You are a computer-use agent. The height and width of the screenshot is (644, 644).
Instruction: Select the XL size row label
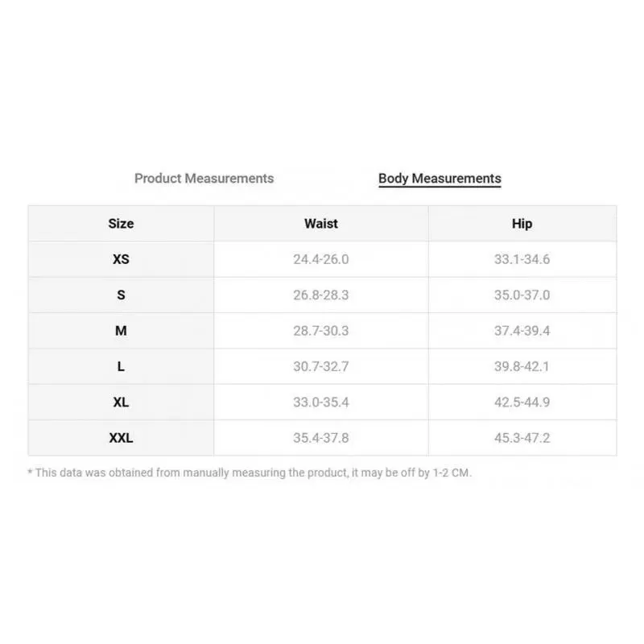(x=121, y=402)
